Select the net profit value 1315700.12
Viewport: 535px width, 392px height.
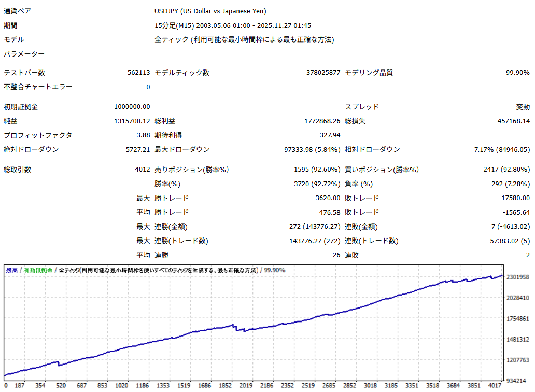point(132,121)
